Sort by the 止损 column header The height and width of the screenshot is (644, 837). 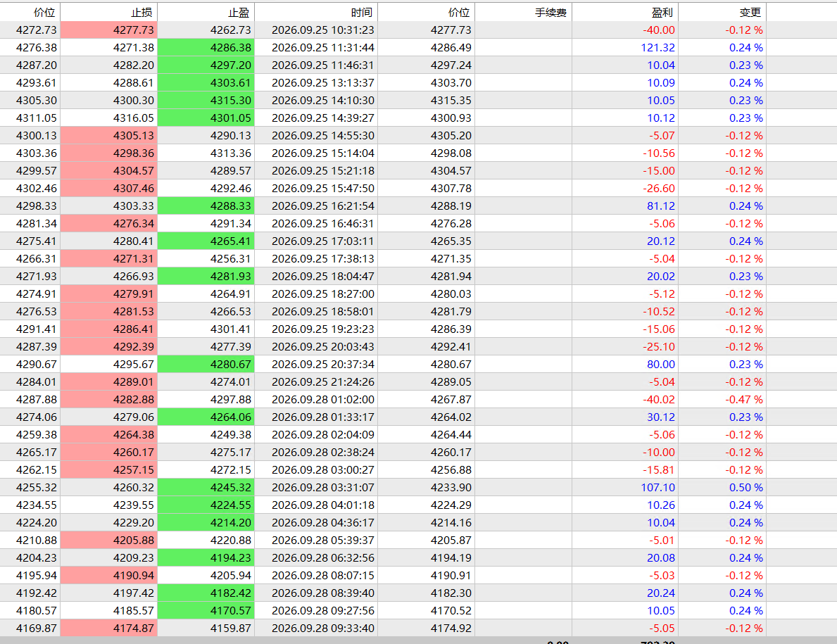[109, 12]
